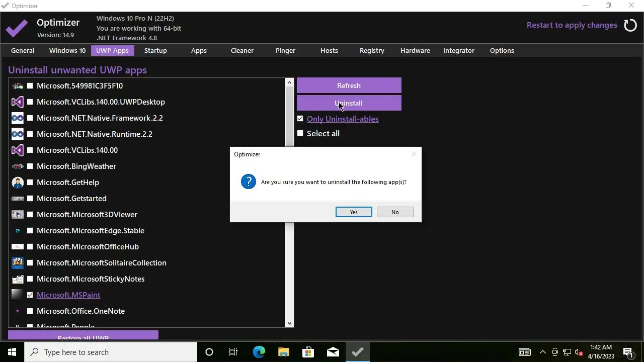Click the MicrosoftEdge.Stable app icon
Screen dimensions: 644x362
click(x=18, y=231)
